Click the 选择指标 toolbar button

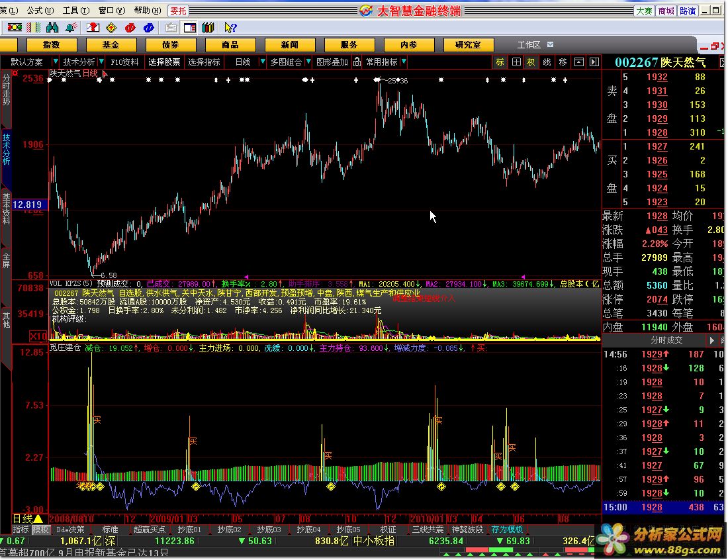click(x=205, y=62)
